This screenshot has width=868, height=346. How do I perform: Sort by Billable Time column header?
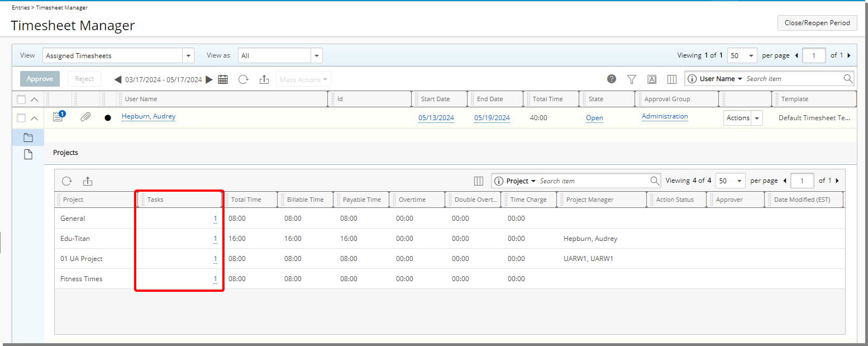point(305,200)
